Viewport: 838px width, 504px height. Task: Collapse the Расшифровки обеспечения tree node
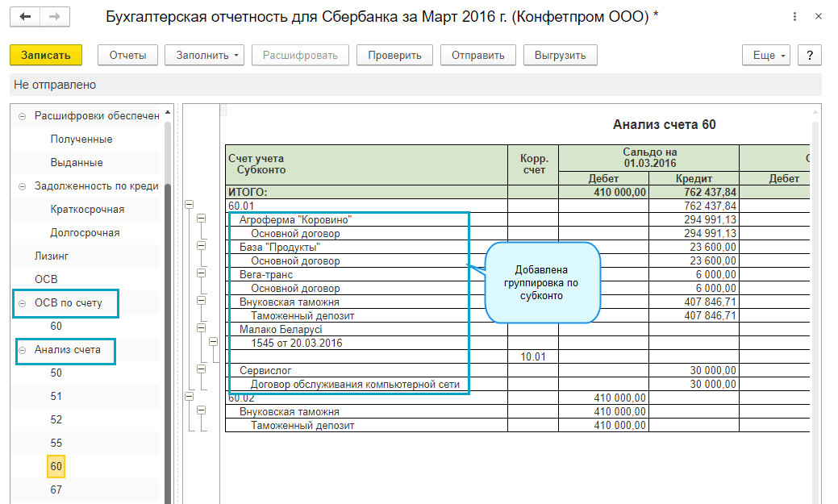tap(22, 116)
